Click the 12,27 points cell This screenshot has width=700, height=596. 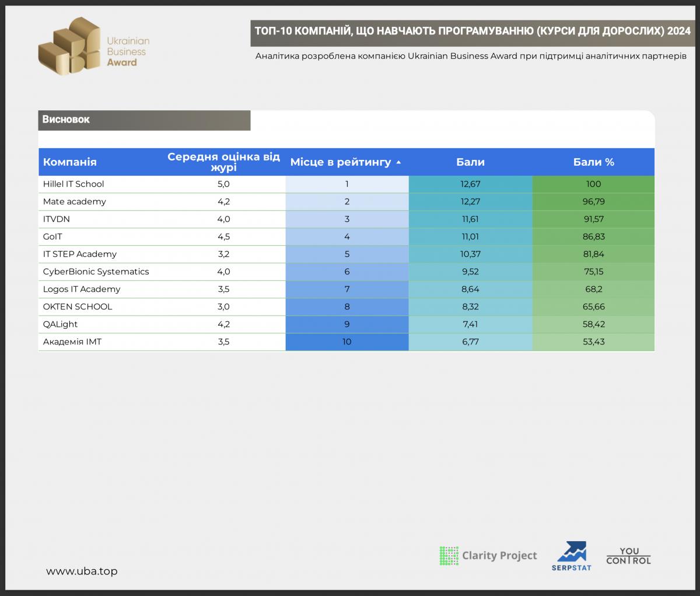coord(470,201)
